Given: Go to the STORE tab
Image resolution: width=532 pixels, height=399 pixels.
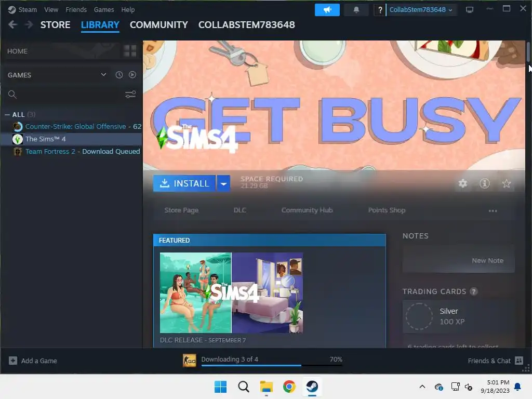Looking at the screenshot, I should point(55,25).
